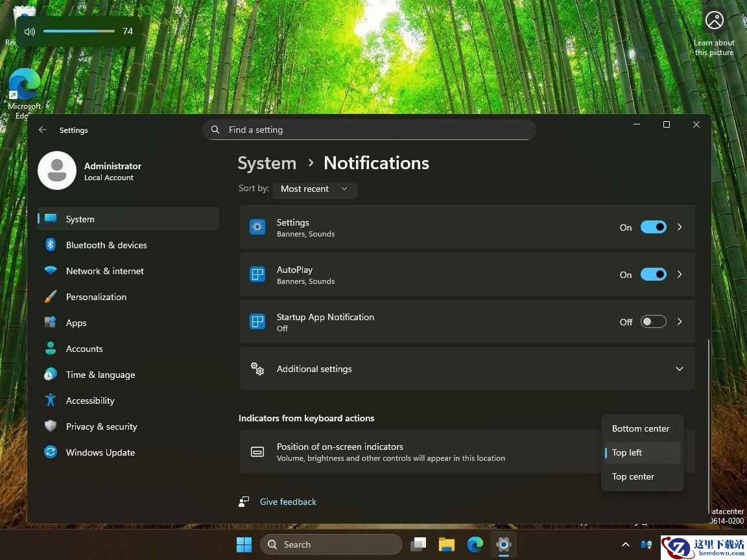
Task: Turn off Settings notifications toggle
Action: (653, 227)
